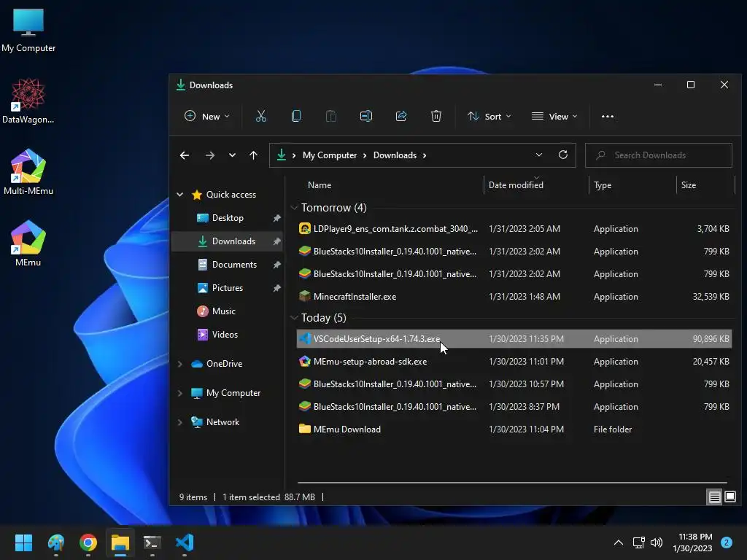Select Videos in navigation pane
Image resolution: width=747 pixels, height=560 pixels.
228,334
